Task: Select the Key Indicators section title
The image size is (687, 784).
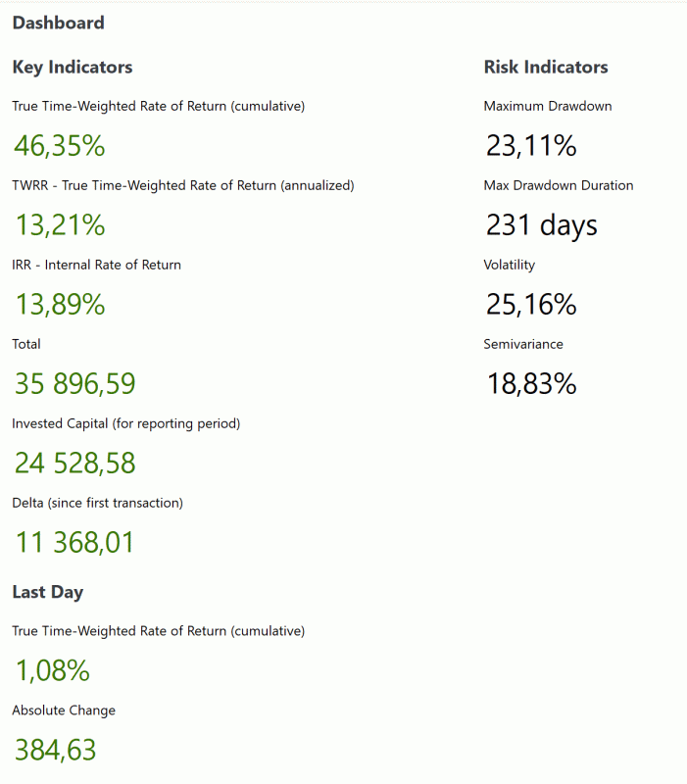Action: pyautogui.click(x=72, y=68)
